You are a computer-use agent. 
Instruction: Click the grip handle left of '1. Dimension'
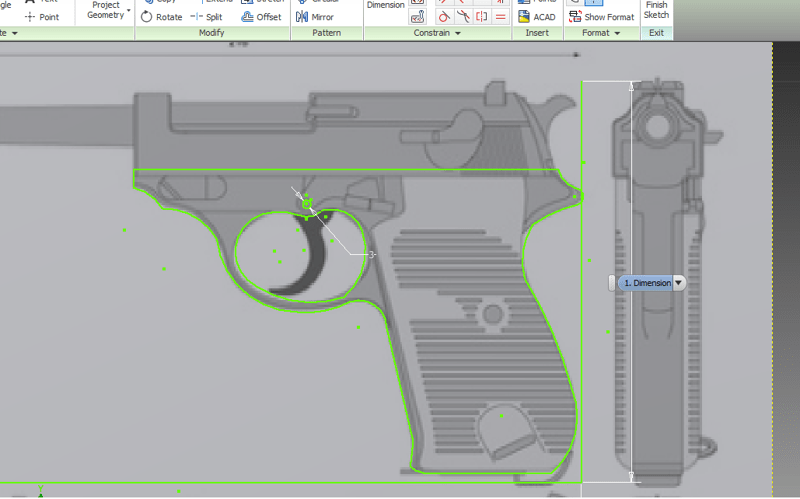(x=612, y=283)
